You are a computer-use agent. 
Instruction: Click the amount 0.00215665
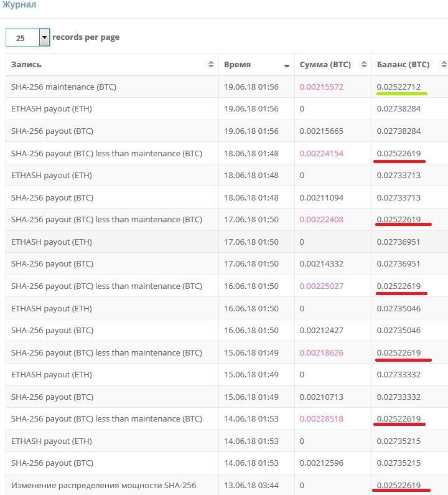[x=322, y=131]
